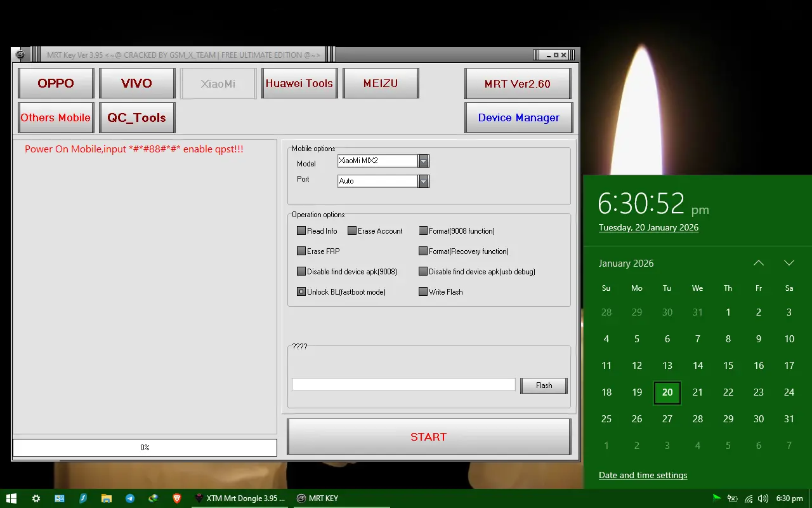812x508 pixels.
Task: Click the 6:30 pm taskbar clock
Action: point(789,498)
